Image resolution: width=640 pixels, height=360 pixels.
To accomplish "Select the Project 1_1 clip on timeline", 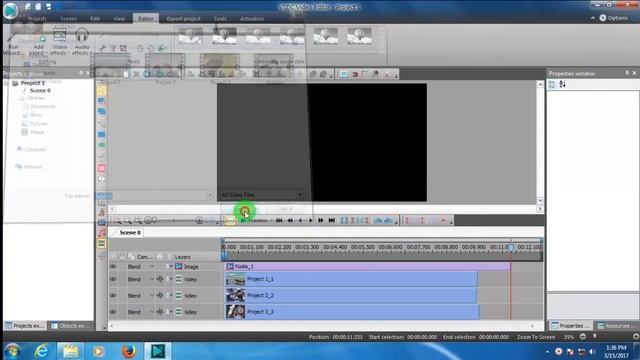I will pyautogui.click(x=351, y=279).
